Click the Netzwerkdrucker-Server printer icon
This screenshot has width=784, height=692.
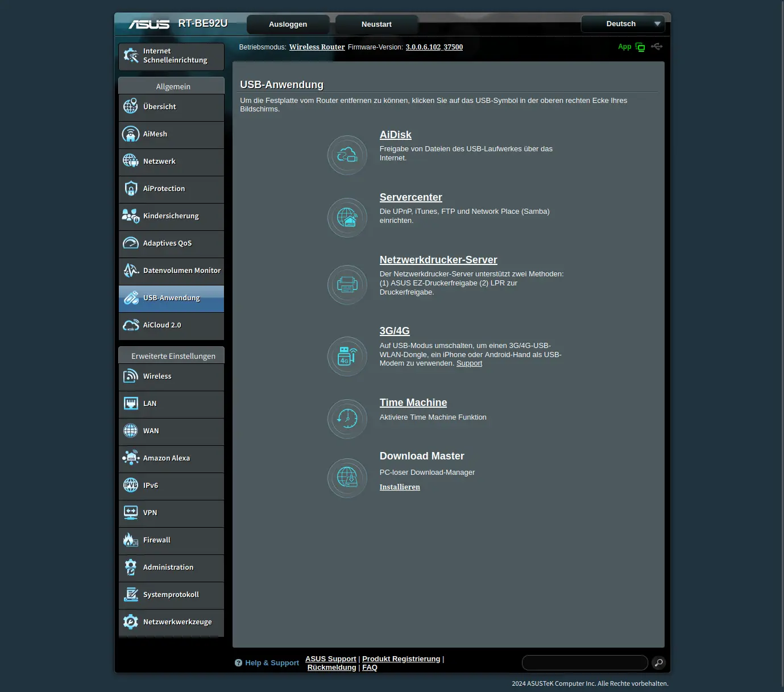click(347, 284)
